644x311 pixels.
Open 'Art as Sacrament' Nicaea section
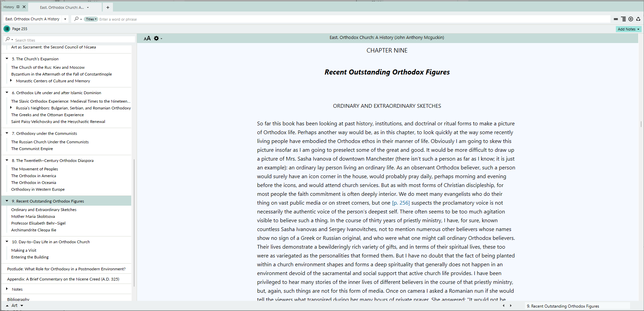54,47
